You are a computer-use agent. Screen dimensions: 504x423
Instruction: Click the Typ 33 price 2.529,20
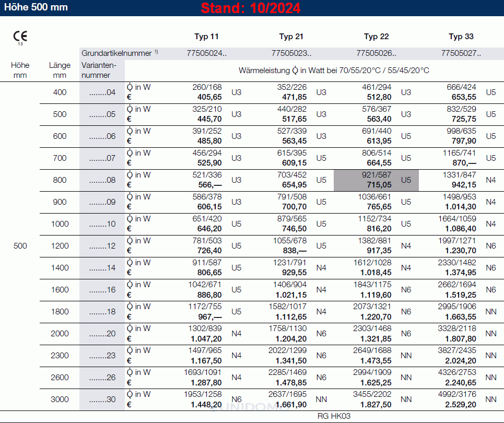point(461,404)
